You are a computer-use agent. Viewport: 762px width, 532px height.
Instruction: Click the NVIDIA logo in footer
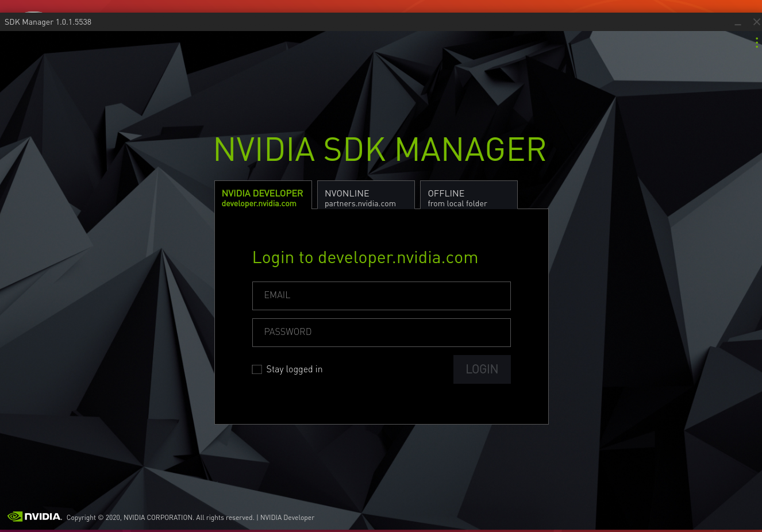34,516
